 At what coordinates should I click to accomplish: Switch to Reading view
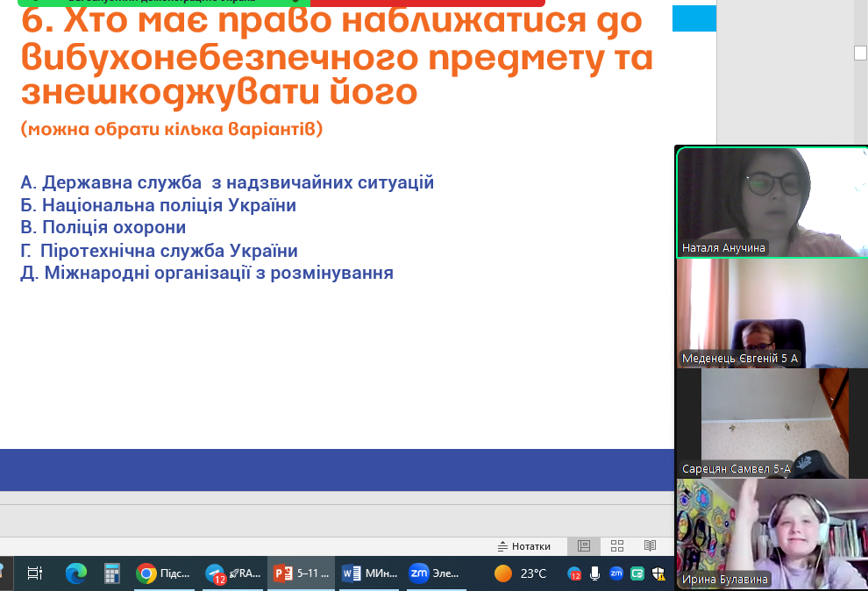coord(650,545)
